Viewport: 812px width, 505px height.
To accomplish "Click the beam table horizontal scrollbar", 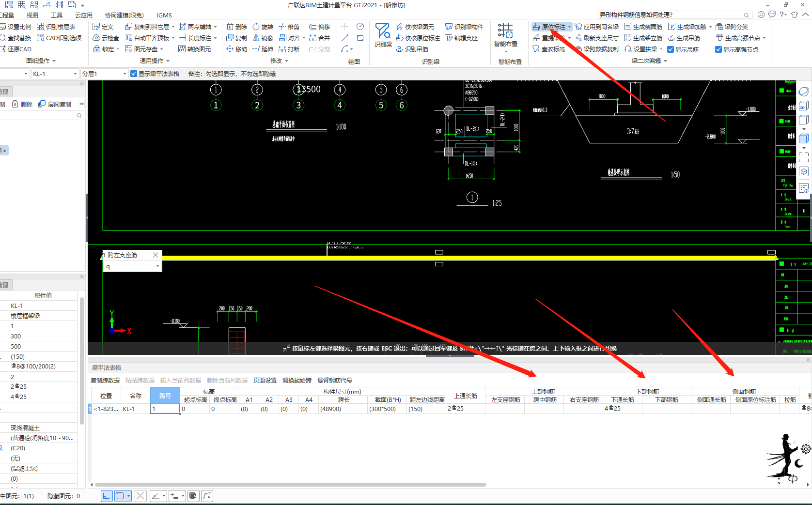I will click(x=291, y=484).
